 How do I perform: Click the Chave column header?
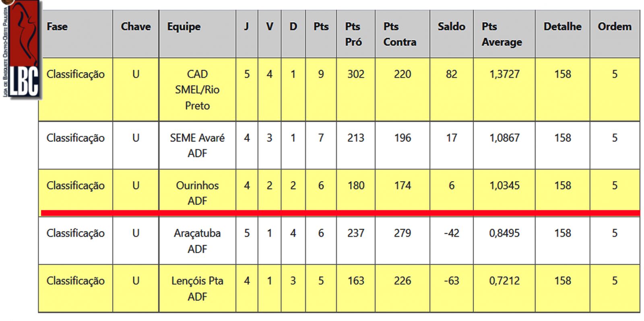pyautogui.click(x=136, y=27)
